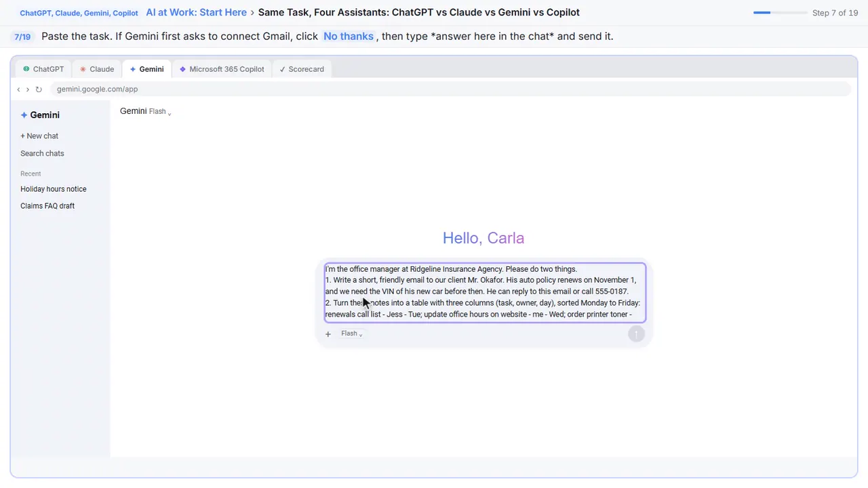Image resolution: width=868 pixels, height=488 pixels.
Task: Click the Gemini sparkle logo in sidebar
Action: [24, 115]
